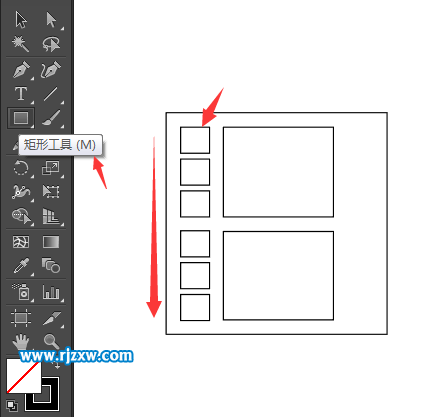Select the Direct Selection tool
The image size is (440, 417).
coord(51,20)
